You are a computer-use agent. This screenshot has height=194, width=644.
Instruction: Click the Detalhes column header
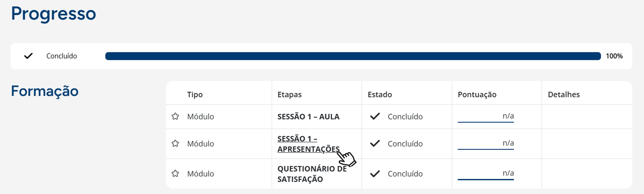pos(563,95)
